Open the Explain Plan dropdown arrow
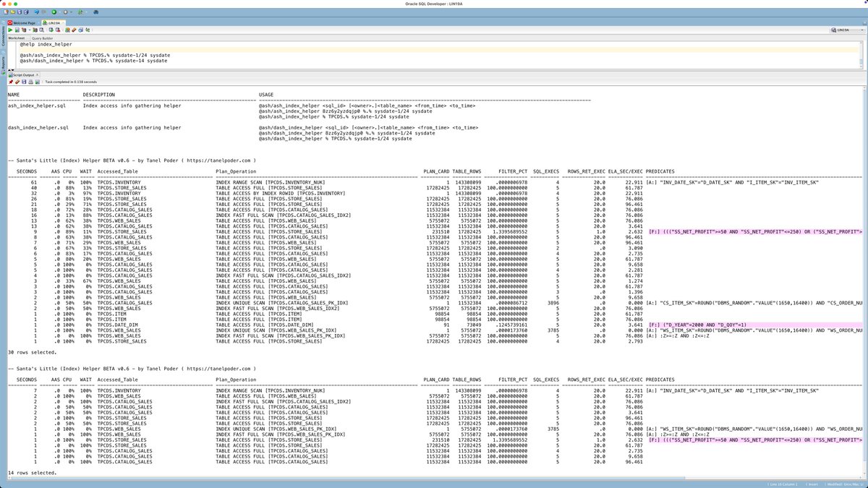This screenshot has width=868, height=488. (x=30, y=30)
